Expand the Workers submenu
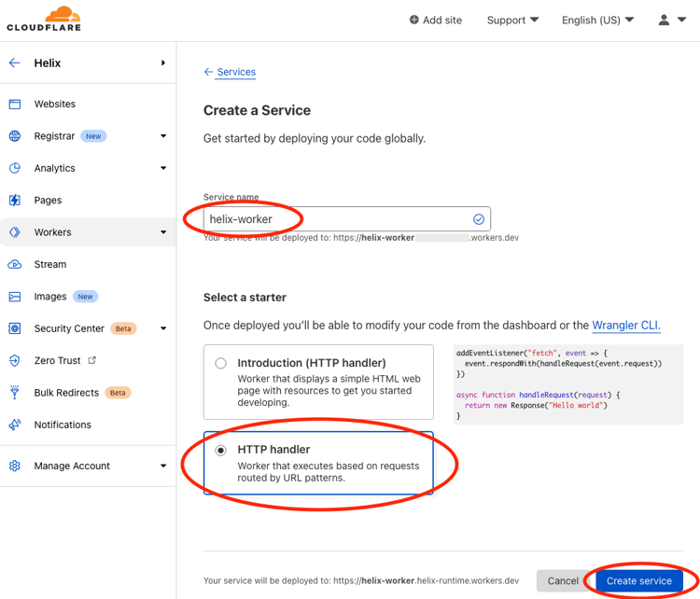The width and height of the screenshot is (700, 599). tap(163, 232)
